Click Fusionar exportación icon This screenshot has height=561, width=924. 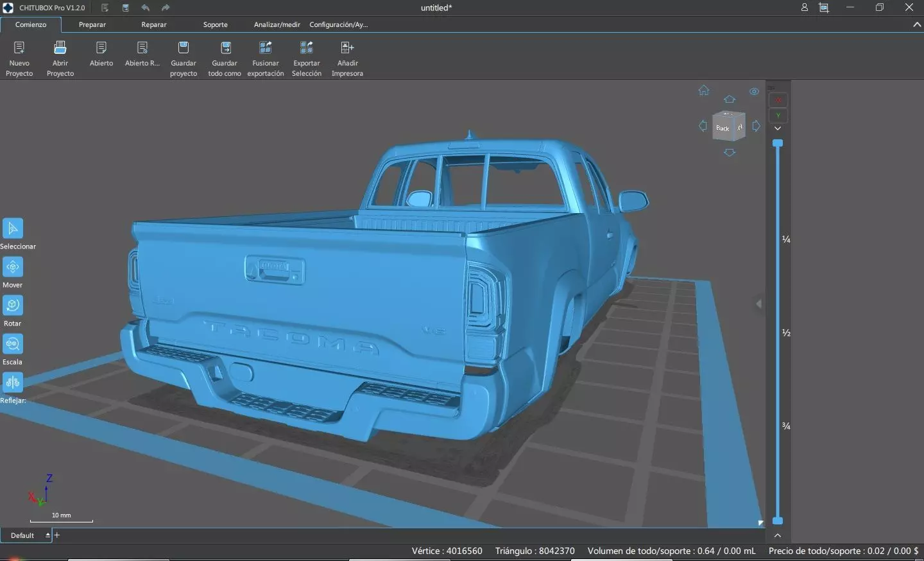click(x=266, y=48)
